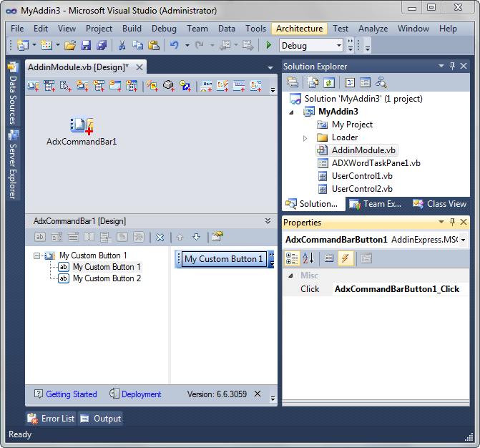Open the Undo history dropdown arrow
Image resolution: width=480 pixels, height=448 pixels.
pos(187,45)
